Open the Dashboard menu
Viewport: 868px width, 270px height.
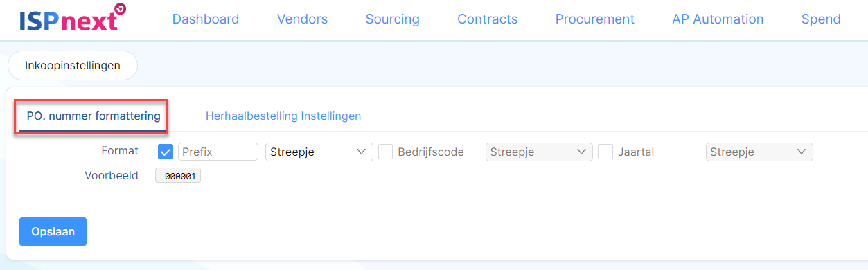[x=206, y=19]
